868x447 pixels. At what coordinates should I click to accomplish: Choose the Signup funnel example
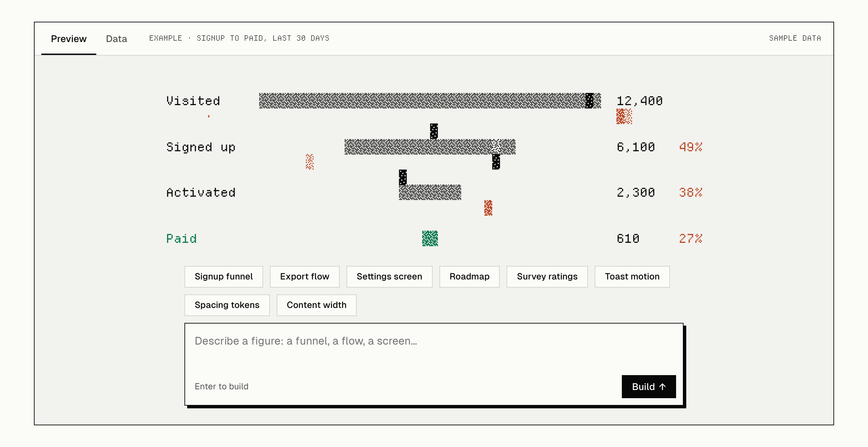[x=224, y=276]
